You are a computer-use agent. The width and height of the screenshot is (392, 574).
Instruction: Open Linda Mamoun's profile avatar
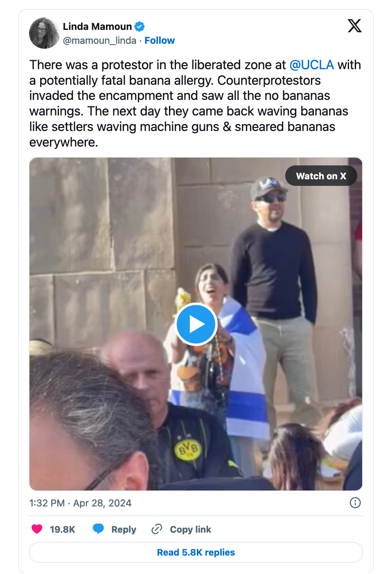click(x=44, y=33)
